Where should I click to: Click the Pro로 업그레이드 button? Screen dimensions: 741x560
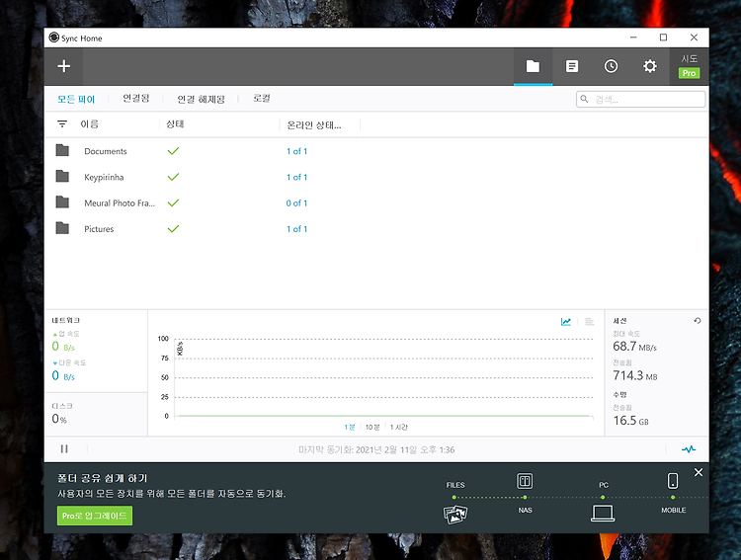[95, 516]
